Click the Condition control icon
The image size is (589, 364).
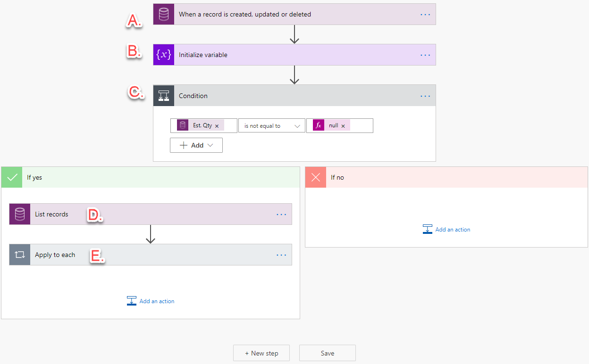[163, 95]
